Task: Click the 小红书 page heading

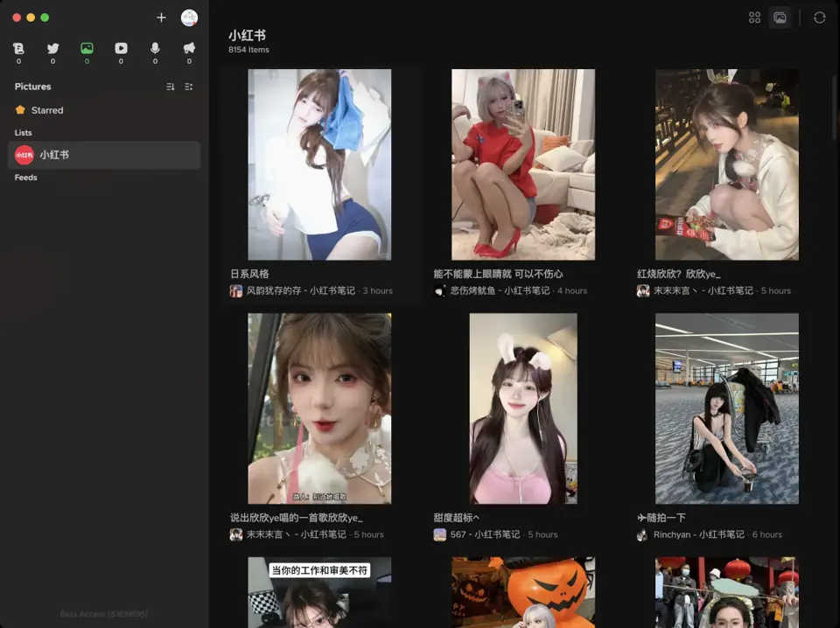Action: coord(247,35)
